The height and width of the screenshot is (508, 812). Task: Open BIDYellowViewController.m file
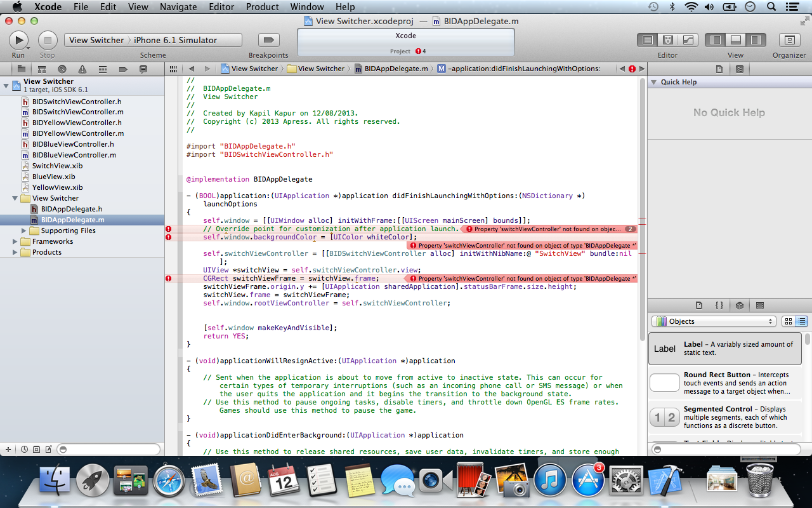[78, 133]
